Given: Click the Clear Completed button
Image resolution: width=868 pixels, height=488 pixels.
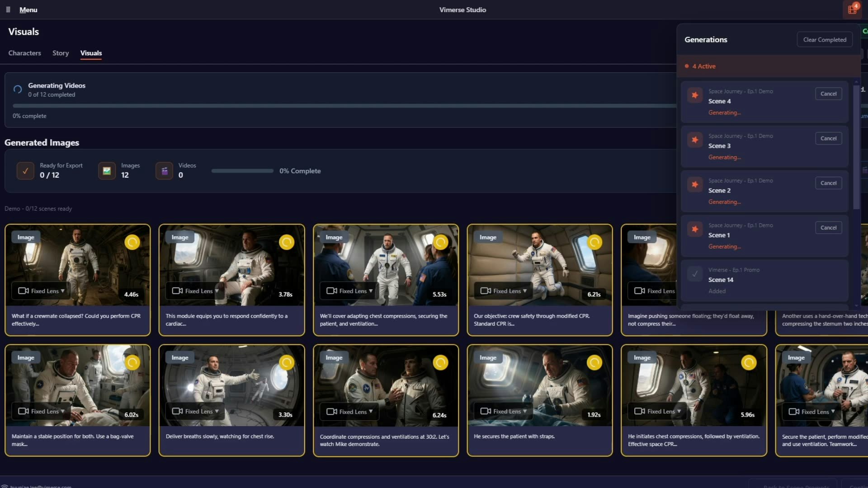Looking at the screenshot, I should pos(825,39).
